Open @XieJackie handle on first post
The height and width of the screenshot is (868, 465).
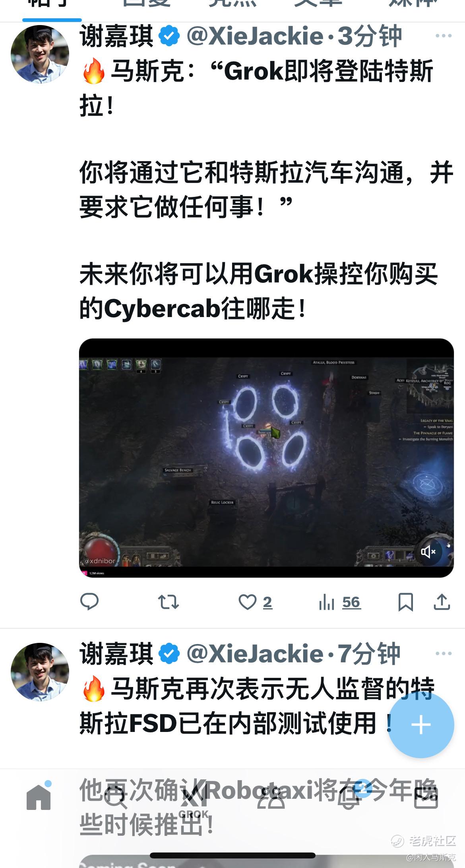pos(255,36)
